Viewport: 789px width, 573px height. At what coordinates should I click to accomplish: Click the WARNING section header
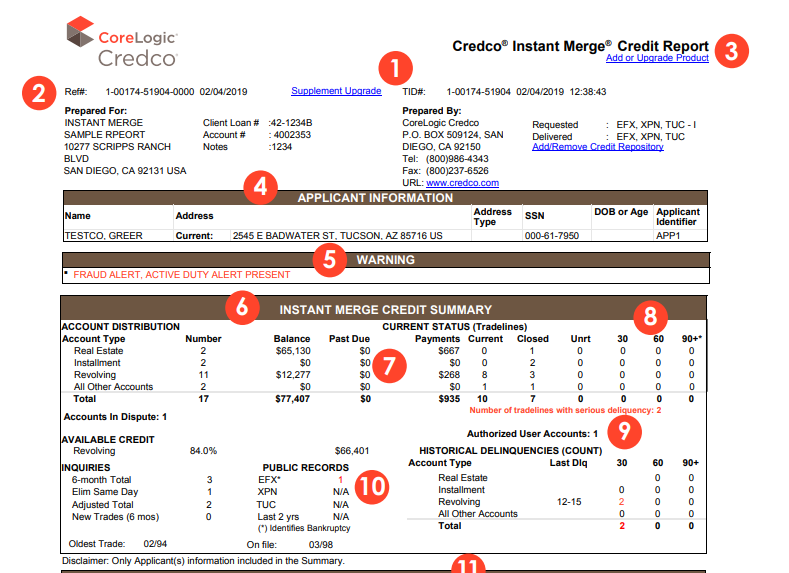point(385,260)
